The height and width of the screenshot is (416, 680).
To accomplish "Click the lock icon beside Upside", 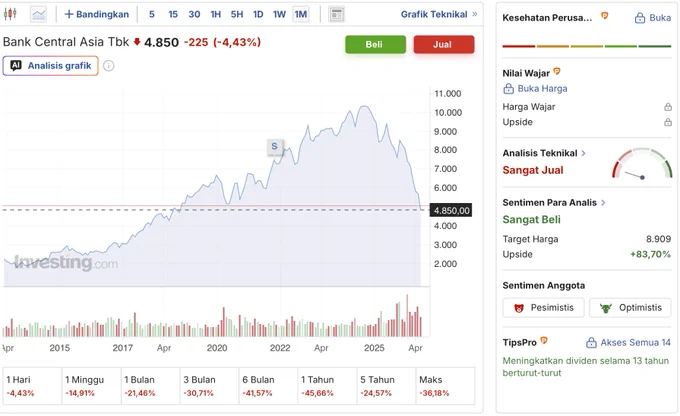I will [x=668, y=122].
